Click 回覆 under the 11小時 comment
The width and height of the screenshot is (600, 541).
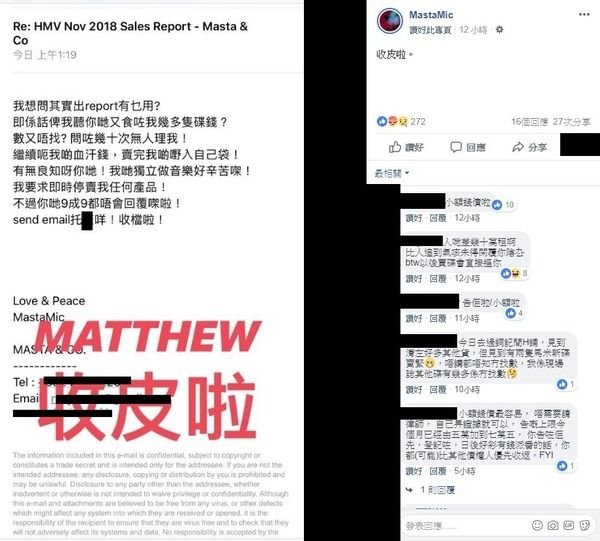tap(438, 318)
